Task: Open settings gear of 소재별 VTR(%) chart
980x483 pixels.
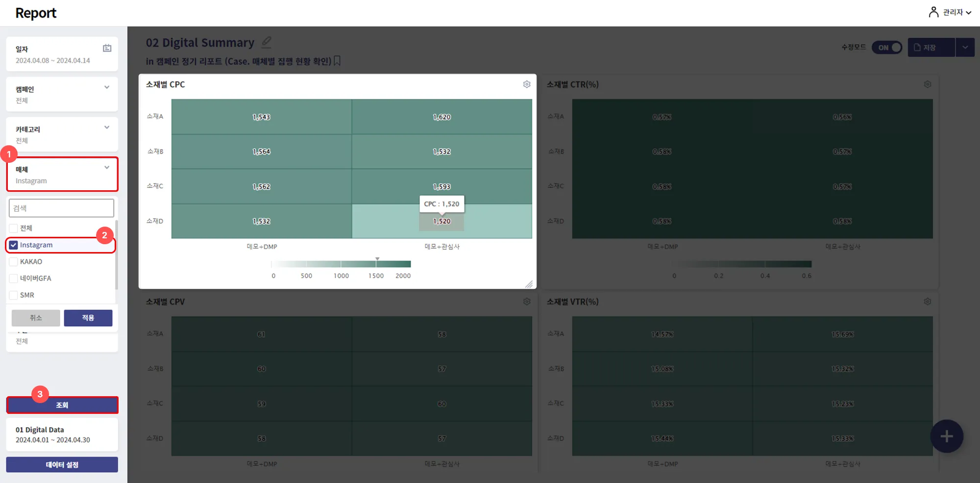Action: 928,302
